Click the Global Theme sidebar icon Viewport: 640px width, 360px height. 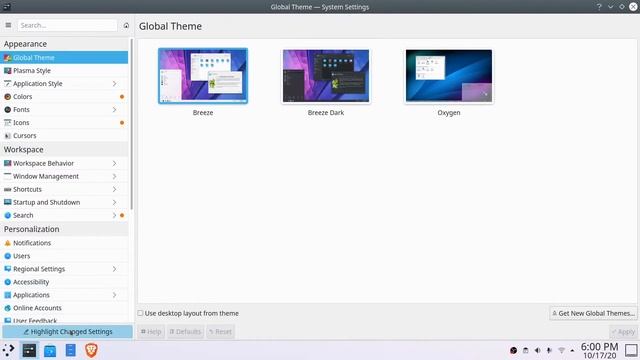tap(7, 58)
